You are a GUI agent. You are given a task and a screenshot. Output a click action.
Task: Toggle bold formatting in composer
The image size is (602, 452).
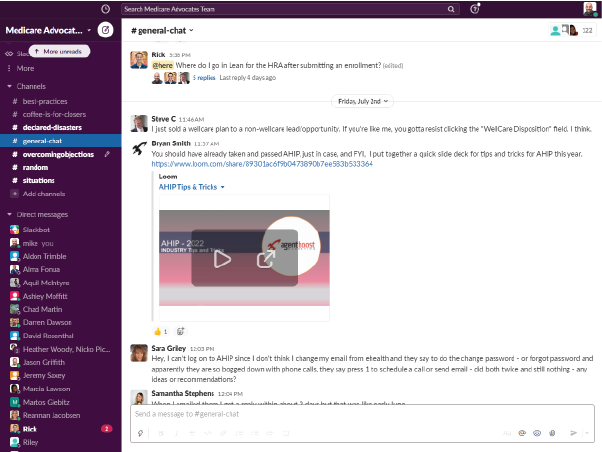click(161, 433)
